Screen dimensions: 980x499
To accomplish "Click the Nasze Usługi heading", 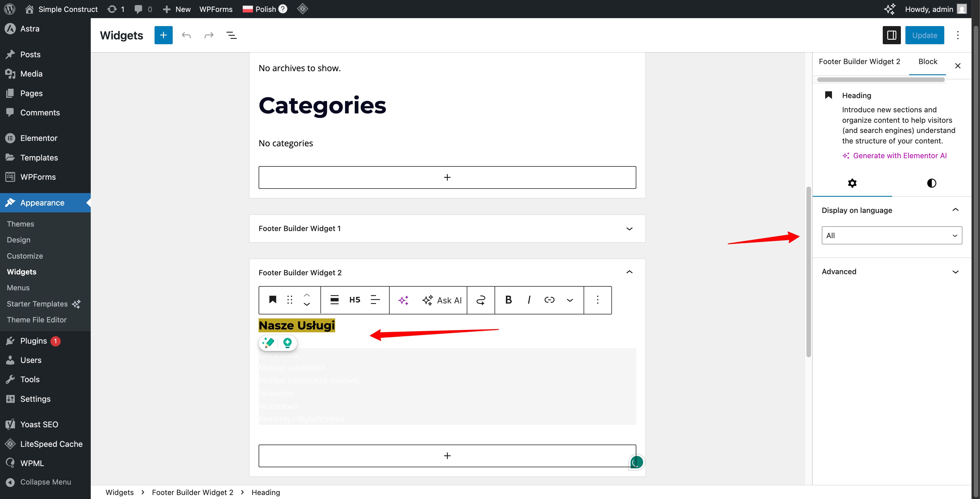I will click(297, 325).
